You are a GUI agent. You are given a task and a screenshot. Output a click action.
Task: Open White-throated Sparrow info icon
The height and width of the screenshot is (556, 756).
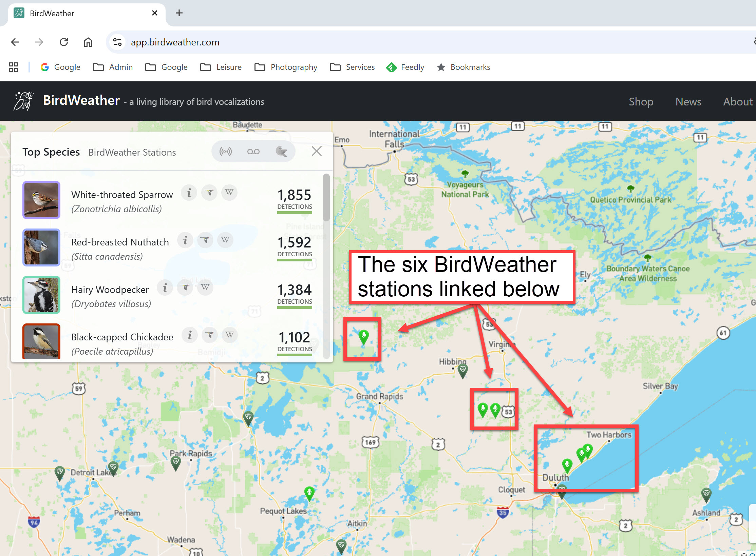pos(189,193)
